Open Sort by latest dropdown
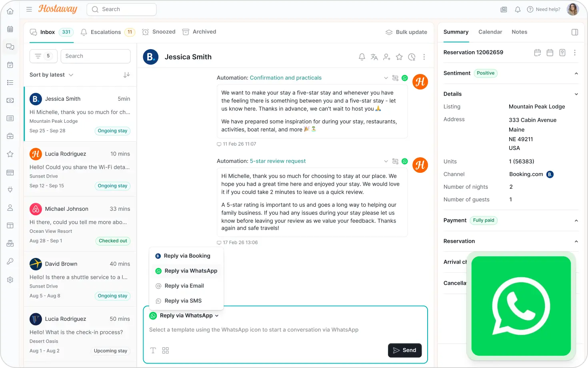Image resolution: width=588 pixels, height=368 pixels. (x=52, y=75)
